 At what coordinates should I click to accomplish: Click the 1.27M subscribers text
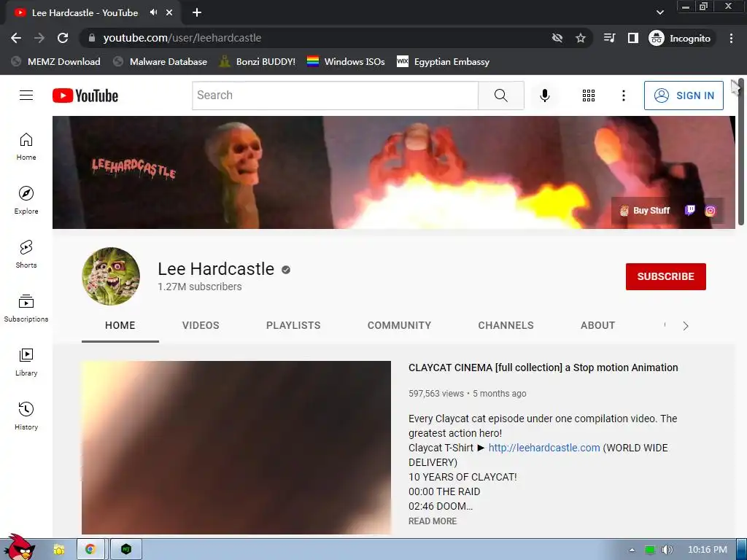click(x=200, y=287)
